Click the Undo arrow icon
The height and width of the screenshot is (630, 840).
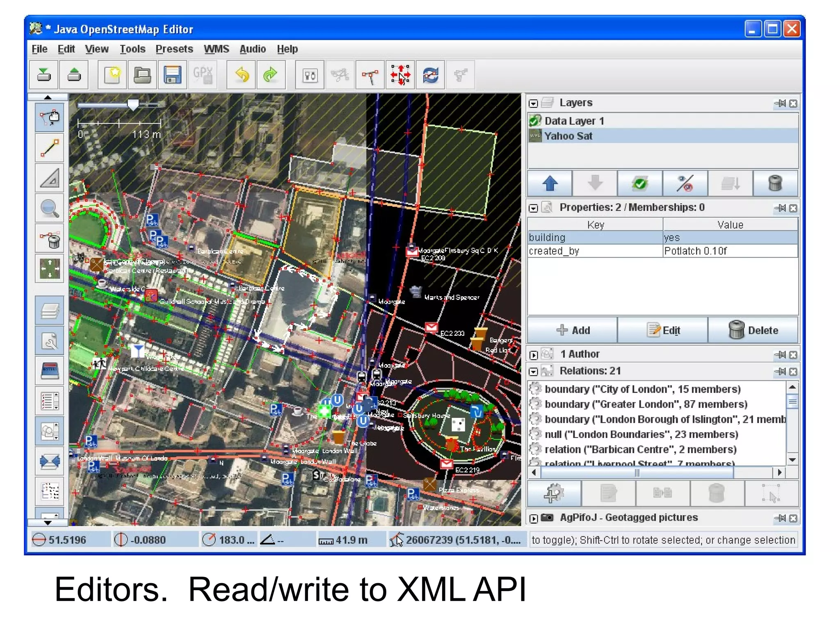[x=242, y=75]
